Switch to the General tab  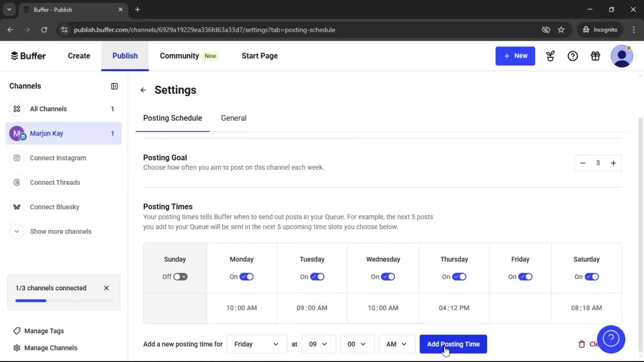(233, 118)
